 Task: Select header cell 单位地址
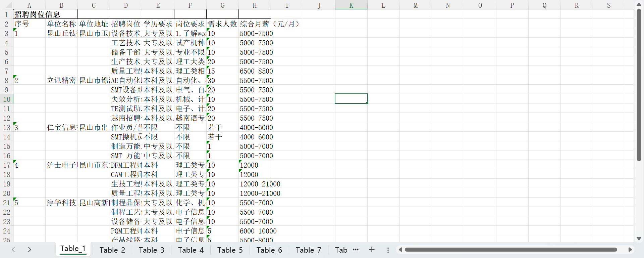[x=94, y=24]
